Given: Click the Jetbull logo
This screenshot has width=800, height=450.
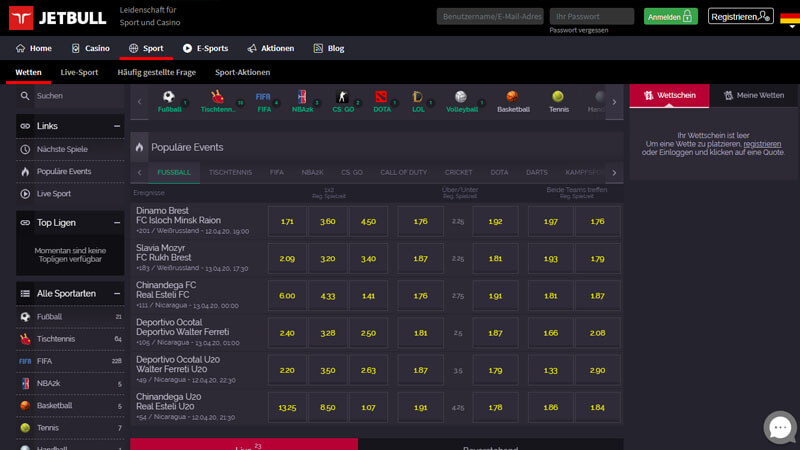Looking at the screenshot, I should [x=57, y=18].
